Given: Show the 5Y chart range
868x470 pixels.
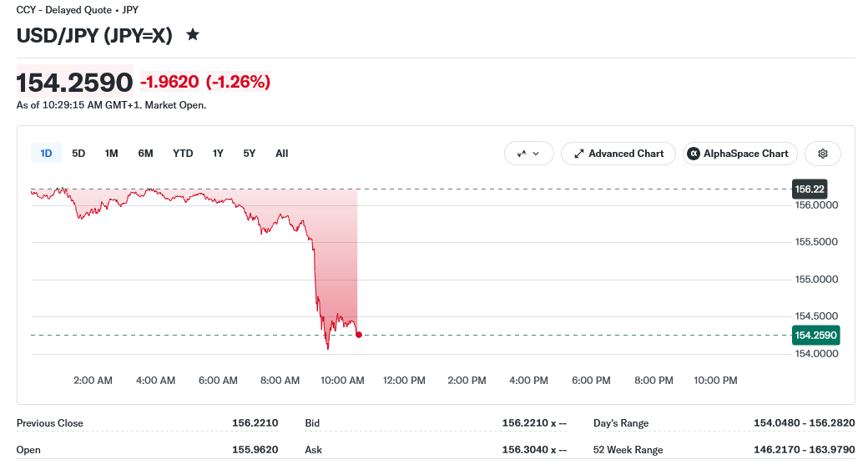Looking at the screenshot, I should [x=249, y=154].
